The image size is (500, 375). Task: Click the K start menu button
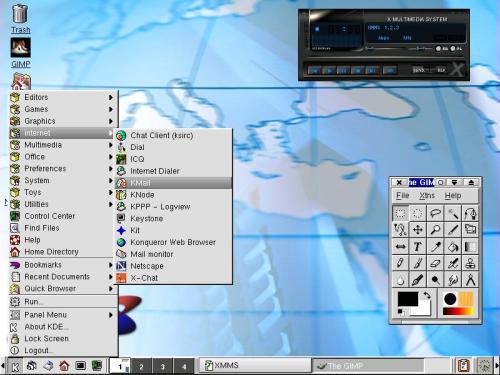15,366
